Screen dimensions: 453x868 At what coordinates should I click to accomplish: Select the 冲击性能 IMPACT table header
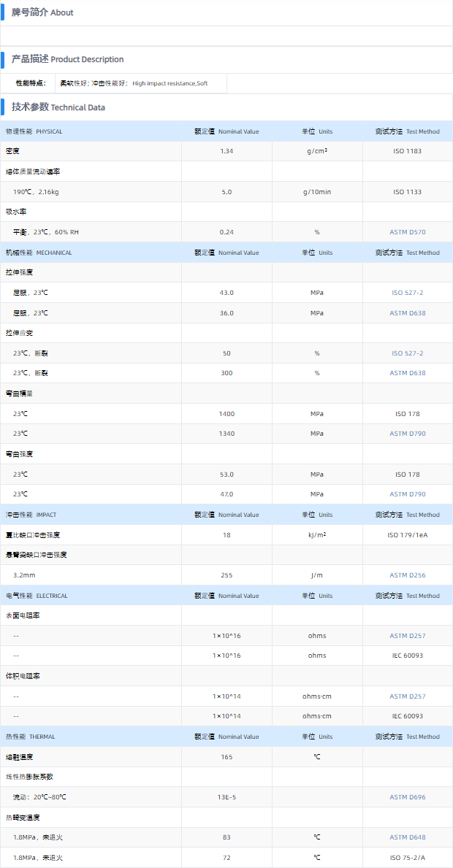(x=31, y=515)
